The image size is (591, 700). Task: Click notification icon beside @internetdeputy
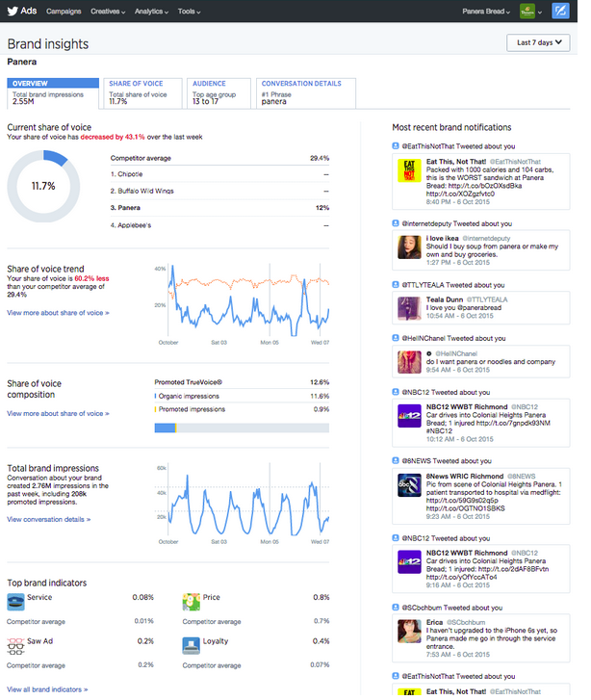[395, 223]
